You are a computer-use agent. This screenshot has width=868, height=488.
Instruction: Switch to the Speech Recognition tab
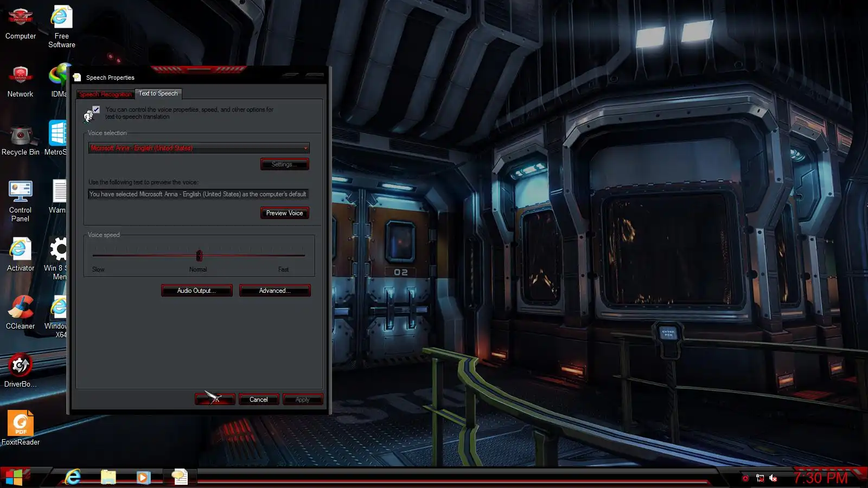(105, 94)
